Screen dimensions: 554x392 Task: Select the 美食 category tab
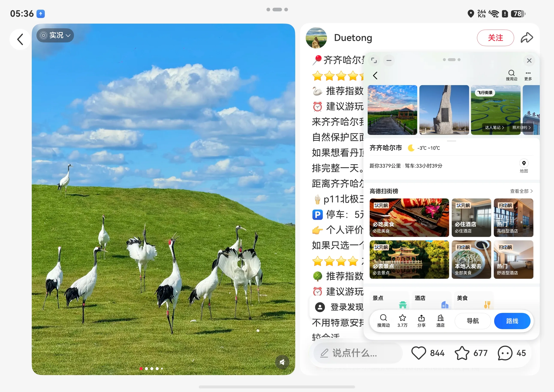(x=474, y=300)
